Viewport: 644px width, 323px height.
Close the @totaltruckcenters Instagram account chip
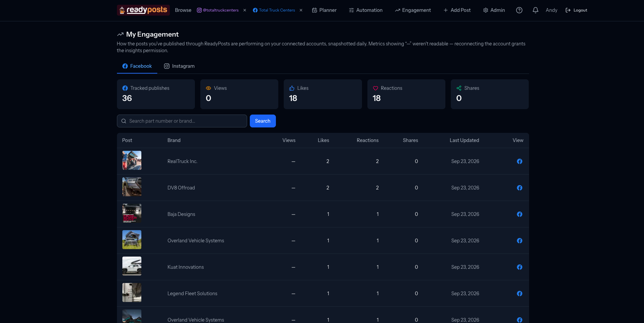pyautogui.click(x=245, y=10)
